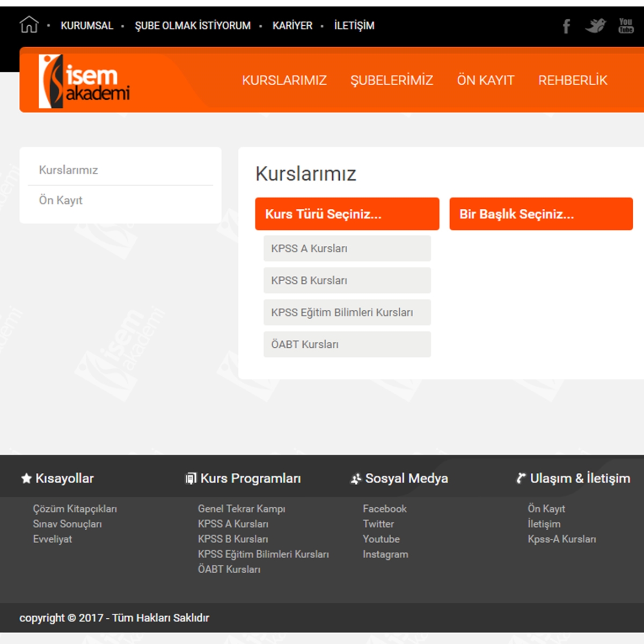Click the isem akademi logo
The height and width of the screenshot is (644, 644).
(84, 81)
